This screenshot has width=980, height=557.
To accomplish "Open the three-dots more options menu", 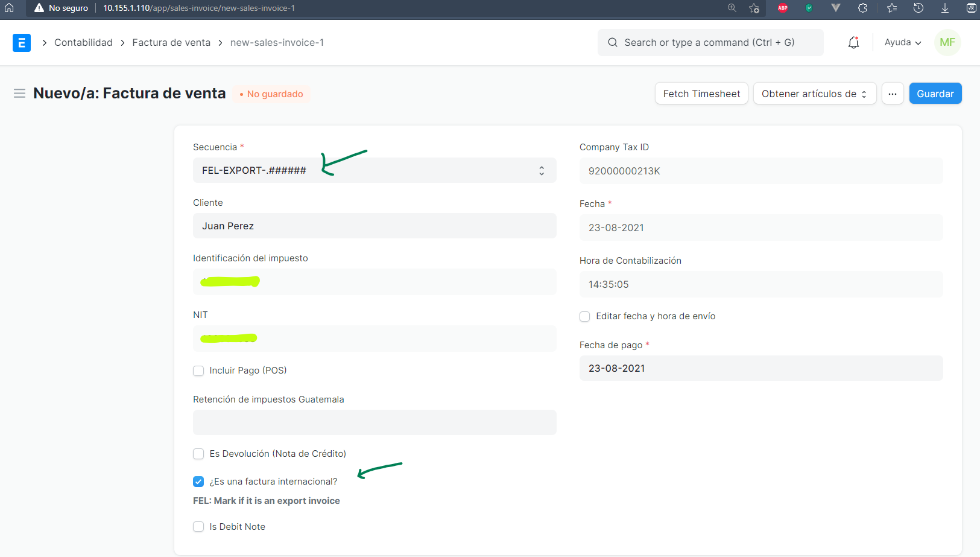I will coord(893,94).
